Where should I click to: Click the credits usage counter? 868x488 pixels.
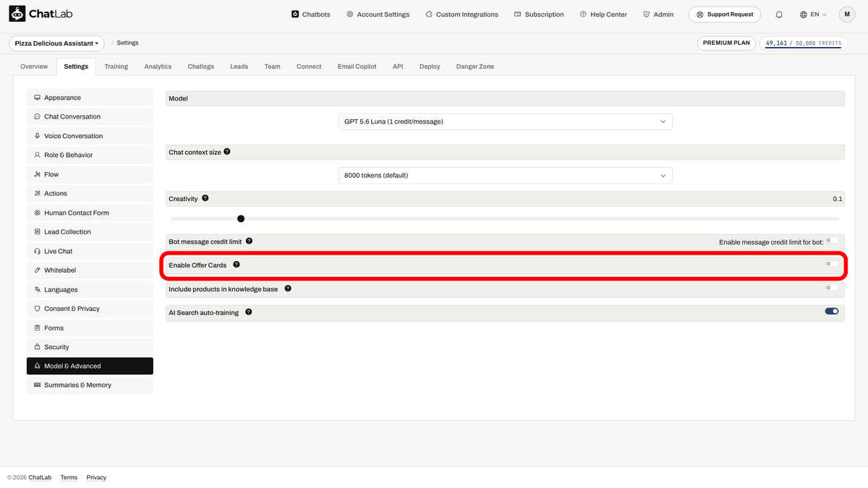coord(803,43)
